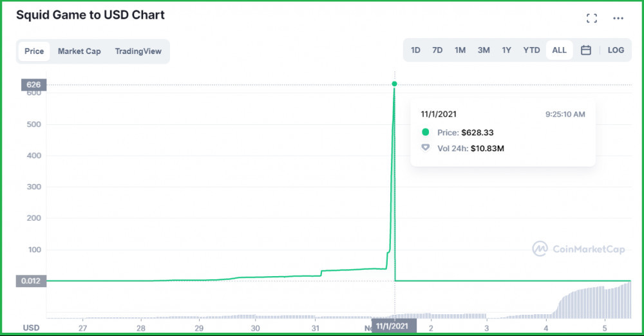The height and width of the screenshot is (336, 644).
Task: Select the 1M time range
Action: point(460,50)
